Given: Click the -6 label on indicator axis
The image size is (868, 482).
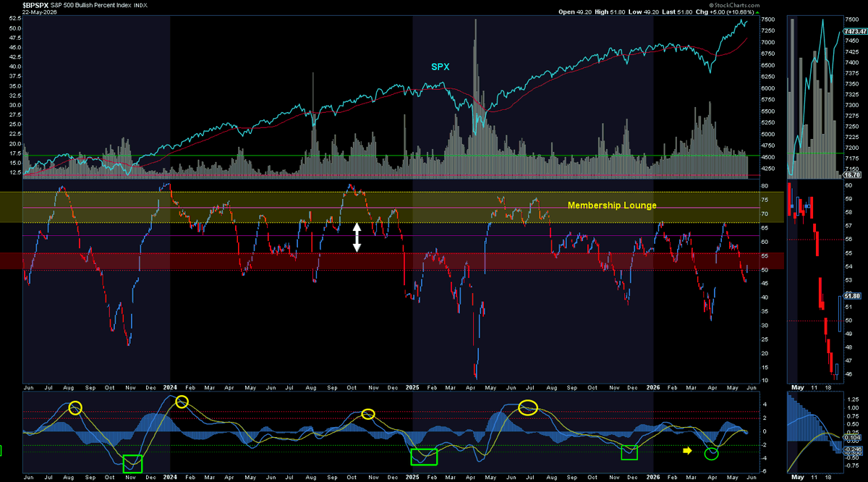Looking at the screenshot, I should [x=765, y=471].
